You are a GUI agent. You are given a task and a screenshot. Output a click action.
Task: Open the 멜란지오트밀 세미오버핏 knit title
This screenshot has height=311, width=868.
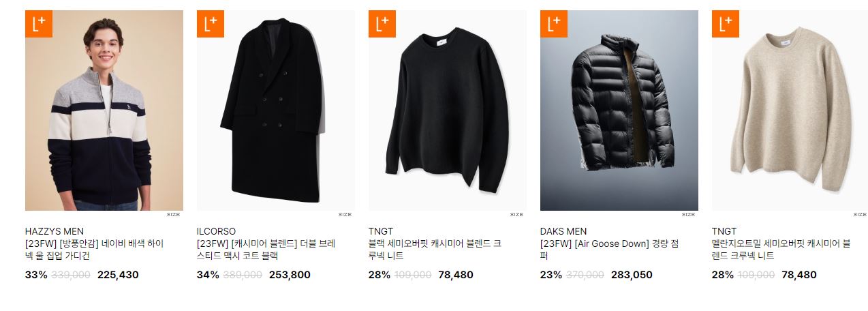point(781,250)
